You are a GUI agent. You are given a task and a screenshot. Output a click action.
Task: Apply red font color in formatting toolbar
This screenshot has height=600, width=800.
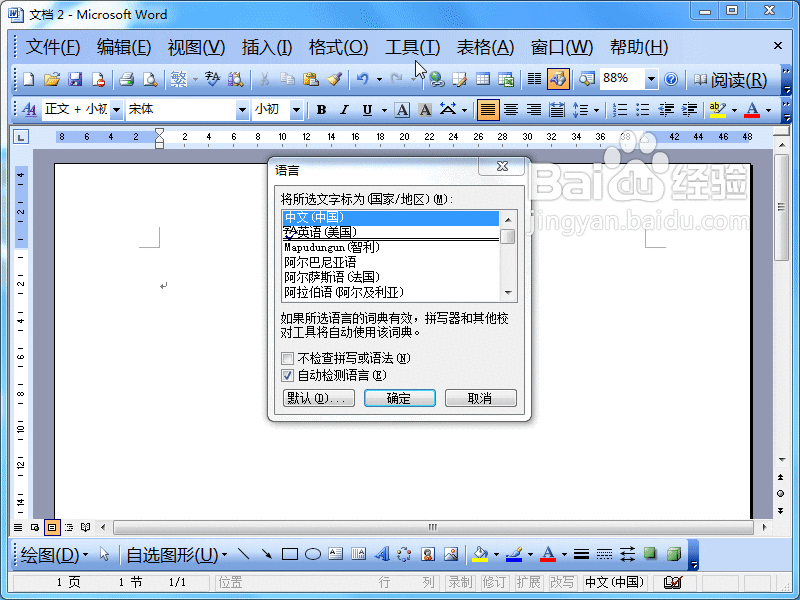tap(752, 110)
